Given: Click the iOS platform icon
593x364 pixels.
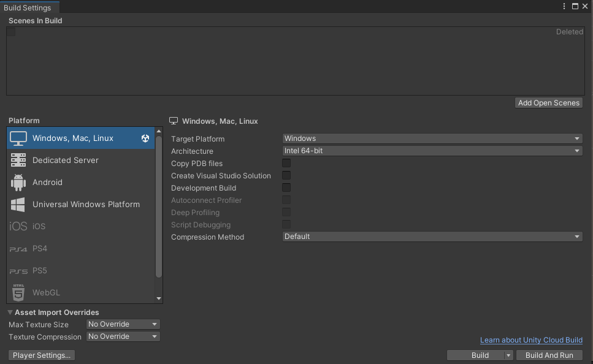Looking at the screenshot, I should click(x=18, y=227).
